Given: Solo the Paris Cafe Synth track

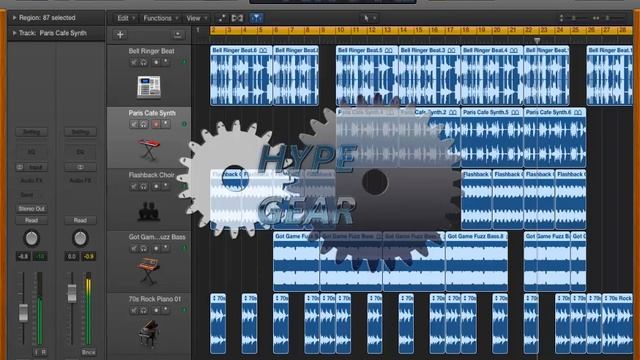Looking at the screenshot, I should tap(144, 124).
